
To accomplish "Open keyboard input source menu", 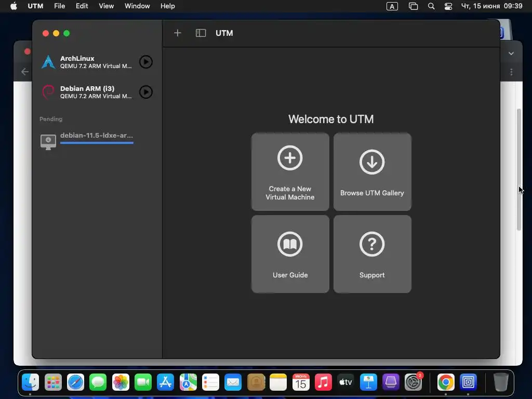I will coord(392,6).
